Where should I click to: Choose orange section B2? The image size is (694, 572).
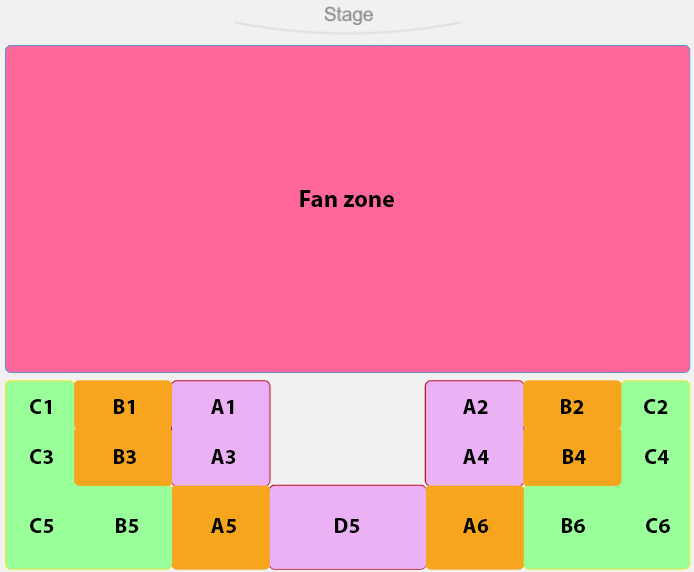(x=572, y=406)
